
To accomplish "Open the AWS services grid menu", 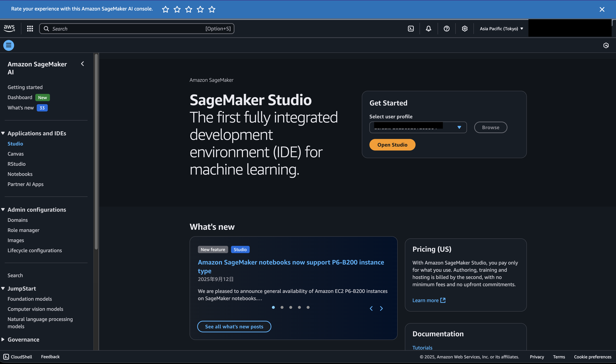I will tap(30, 29).
